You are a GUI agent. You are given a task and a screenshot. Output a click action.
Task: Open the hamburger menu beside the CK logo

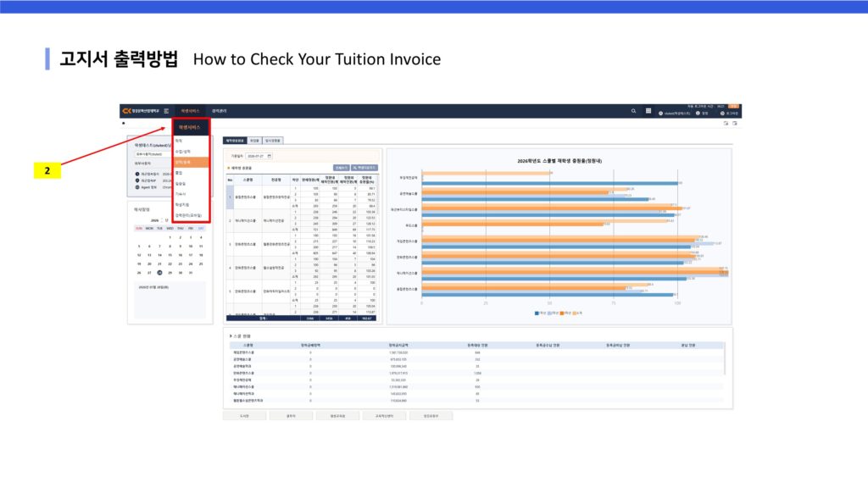166,111
